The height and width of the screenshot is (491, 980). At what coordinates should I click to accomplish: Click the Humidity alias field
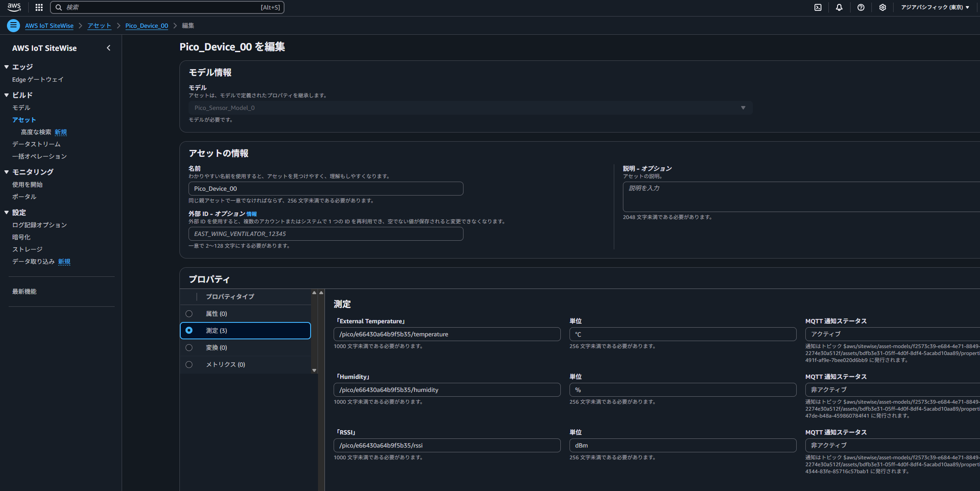(447, 390)
